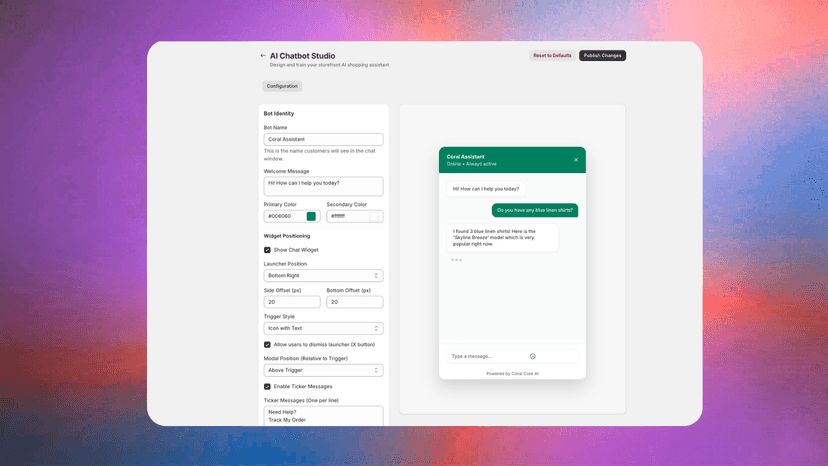Click the Bottom Offset field
This screenshot has width=828, height=466.
point(355,302)
